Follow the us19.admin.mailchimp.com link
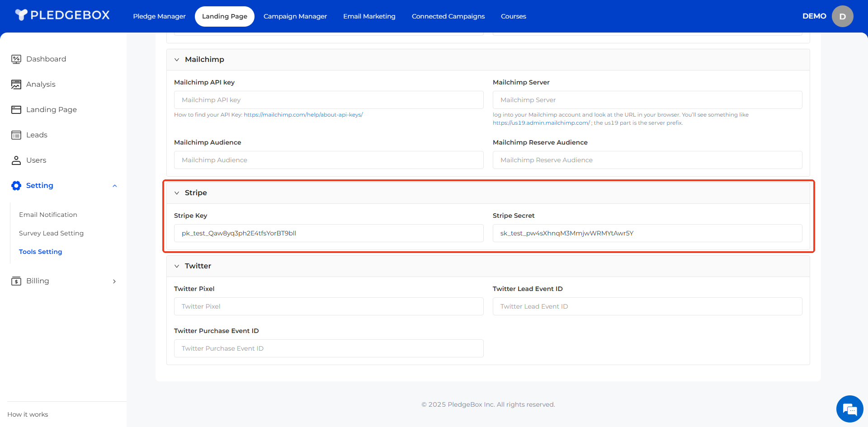Image resolution: width=868 pixels, height=427 pixels. [x=541, y=123]
